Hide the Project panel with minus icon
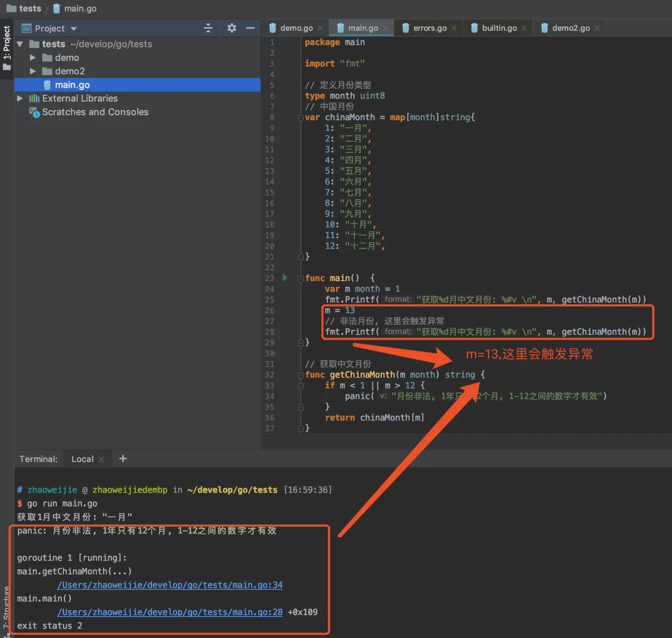This screenshot has width=672, height=638. tap(250, 28)
